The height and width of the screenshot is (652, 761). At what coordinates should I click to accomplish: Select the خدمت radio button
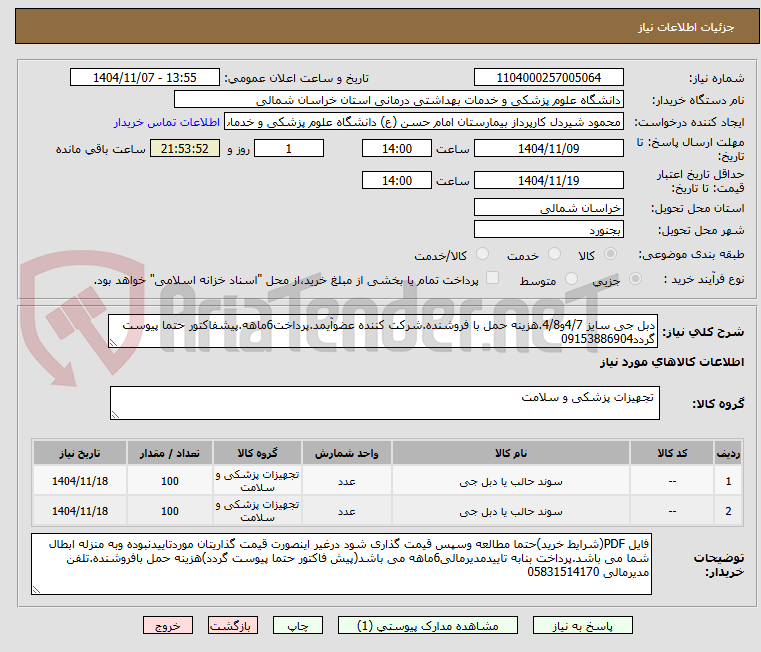(x=554, y=254)
